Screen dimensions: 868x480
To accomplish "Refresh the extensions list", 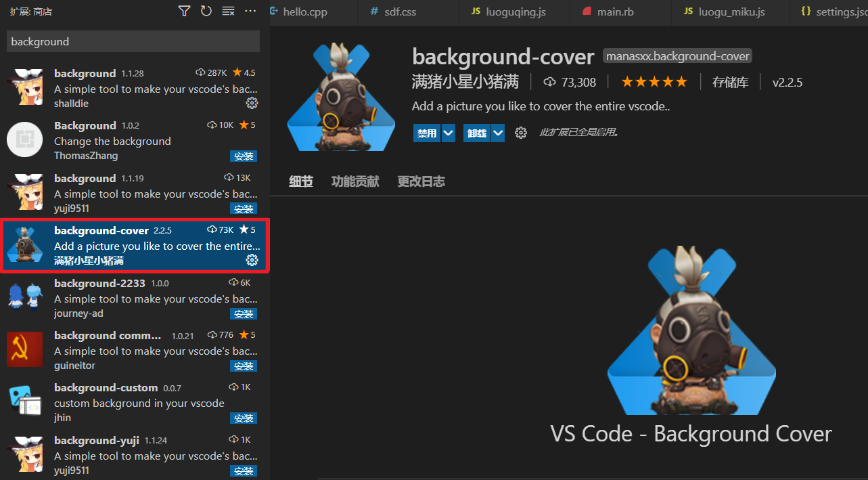I will click(206, 11).
